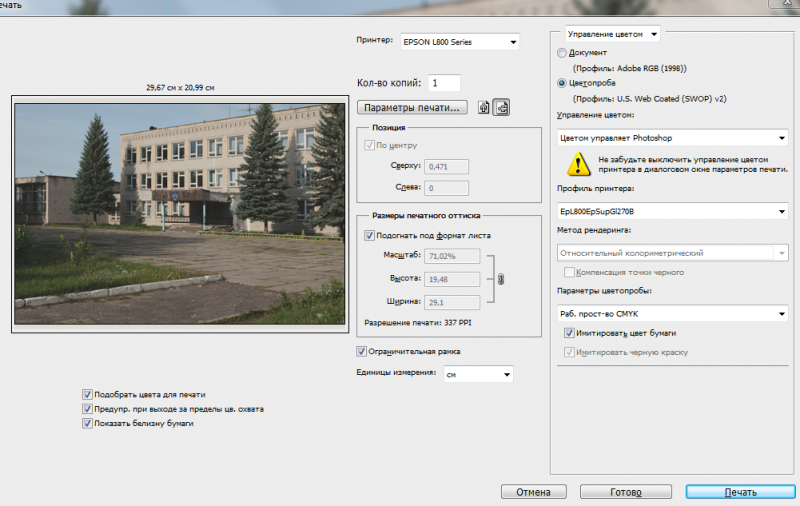Image resolution: width=800 pixels, height=506 pixels.
Task: Uncheck Подобрать цвета для печати
Action: 87,394
